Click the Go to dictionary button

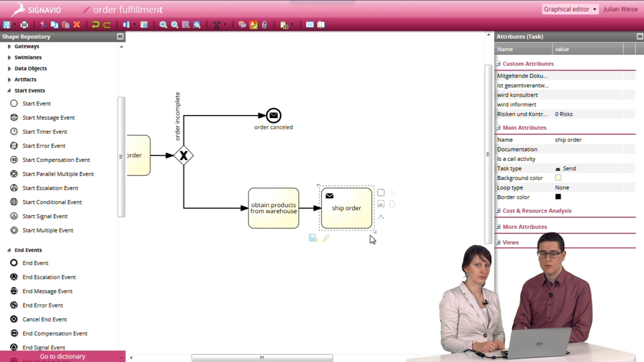[x=62, y=356]
